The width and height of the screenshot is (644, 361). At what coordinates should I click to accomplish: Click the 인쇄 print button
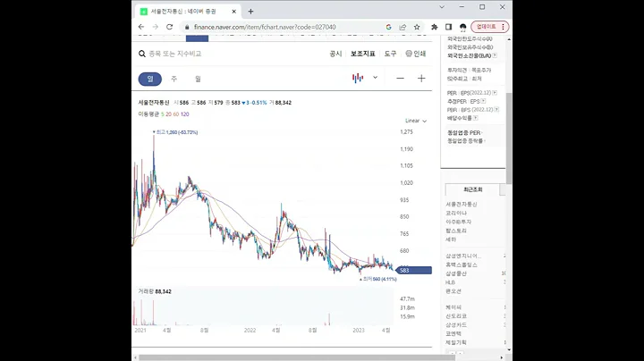click(416, 54)
